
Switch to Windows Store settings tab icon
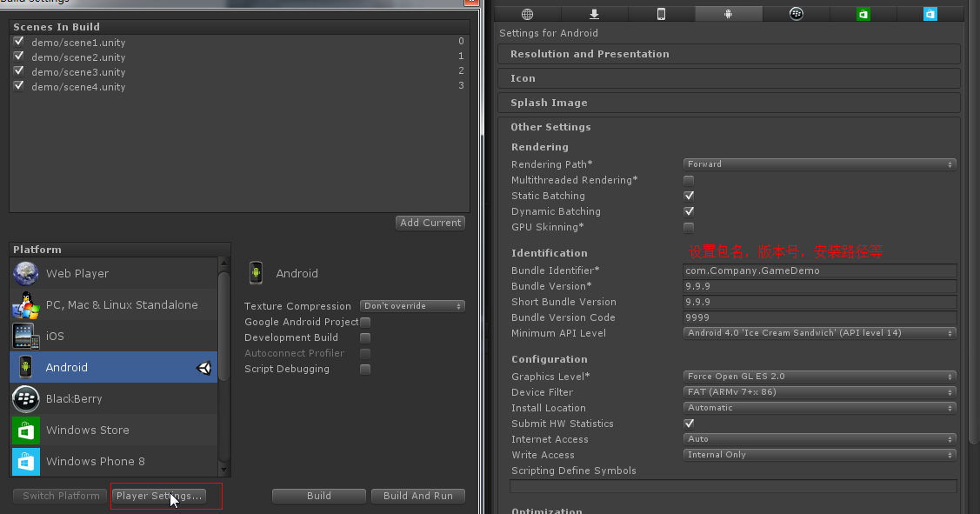tap(863, 14)
